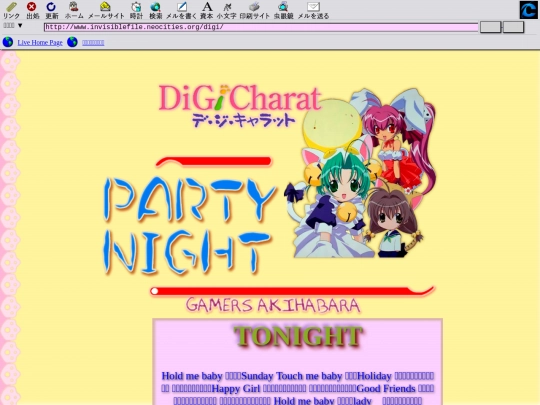Click the large letter A font icon
This screenshot has width=540, height=405.
coord(207,7)
